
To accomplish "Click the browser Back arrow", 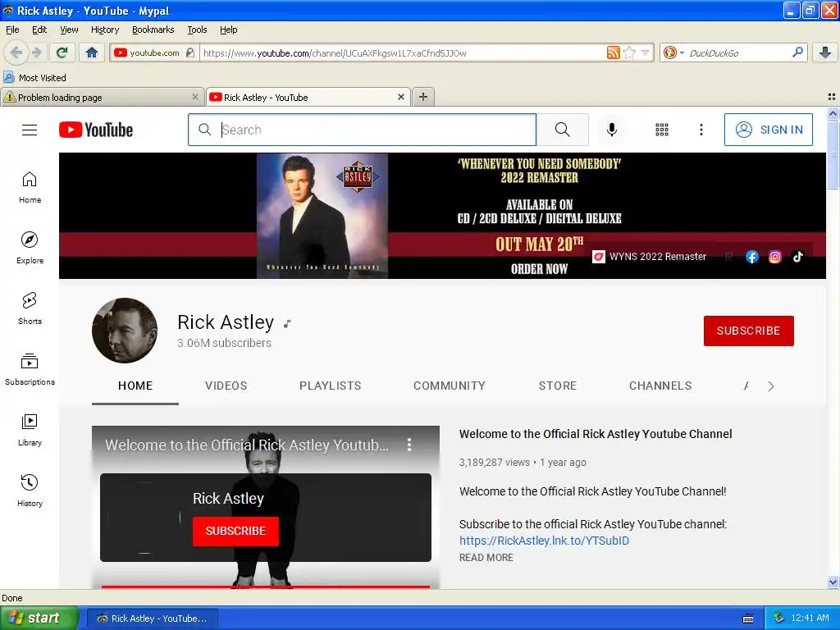I will point(16,52).
